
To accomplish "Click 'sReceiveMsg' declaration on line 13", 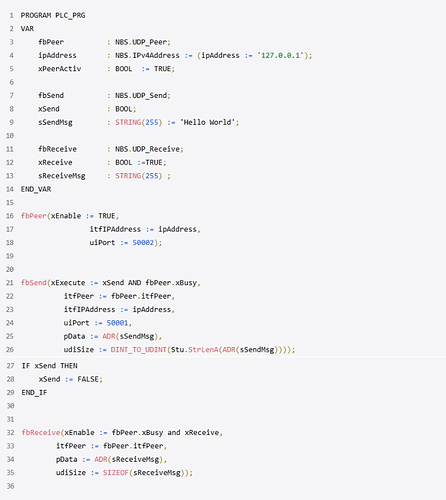I will click(x=62, y=176).
